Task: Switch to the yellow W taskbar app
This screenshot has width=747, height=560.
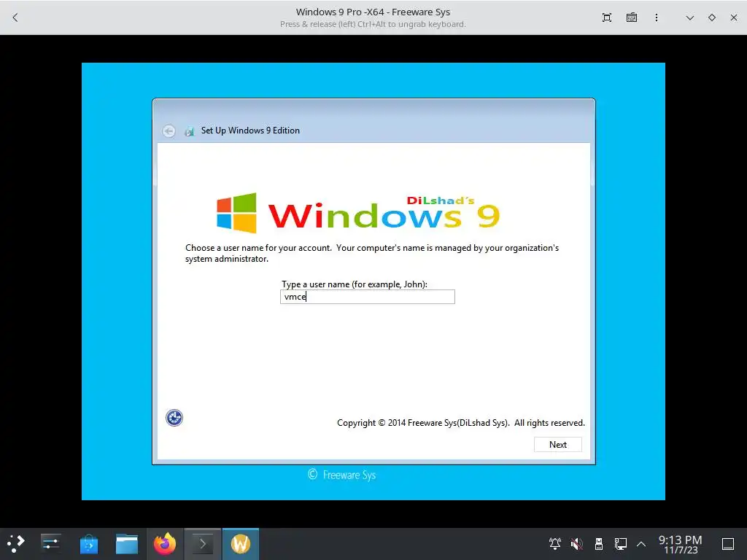Action: click(x=241, y=543)
